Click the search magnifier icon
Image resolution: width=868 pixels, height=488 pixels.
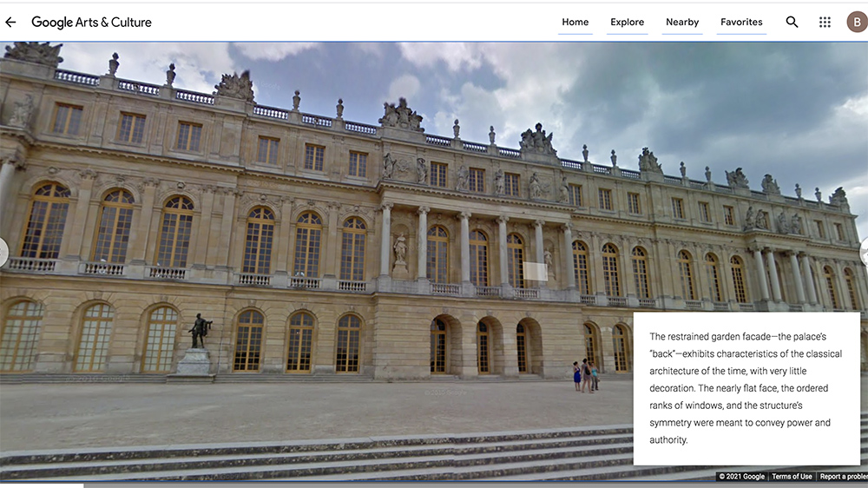792,23
